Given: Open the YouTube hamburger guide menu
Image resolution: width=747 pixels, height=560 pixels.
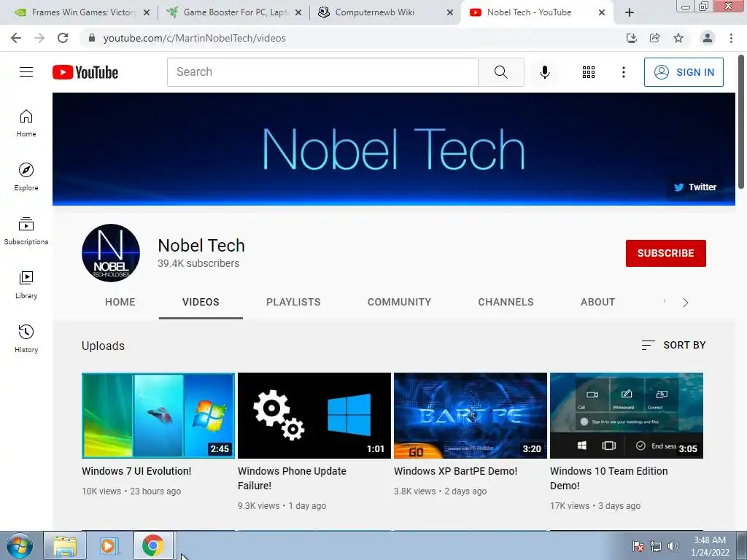Looking at the screenshot, I should (x=26, y=72).
